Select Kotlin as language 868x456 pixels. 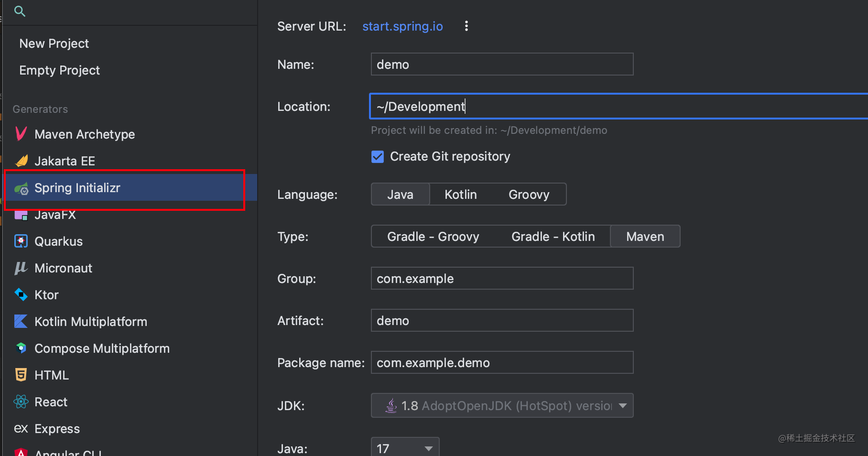pos(461,194)
